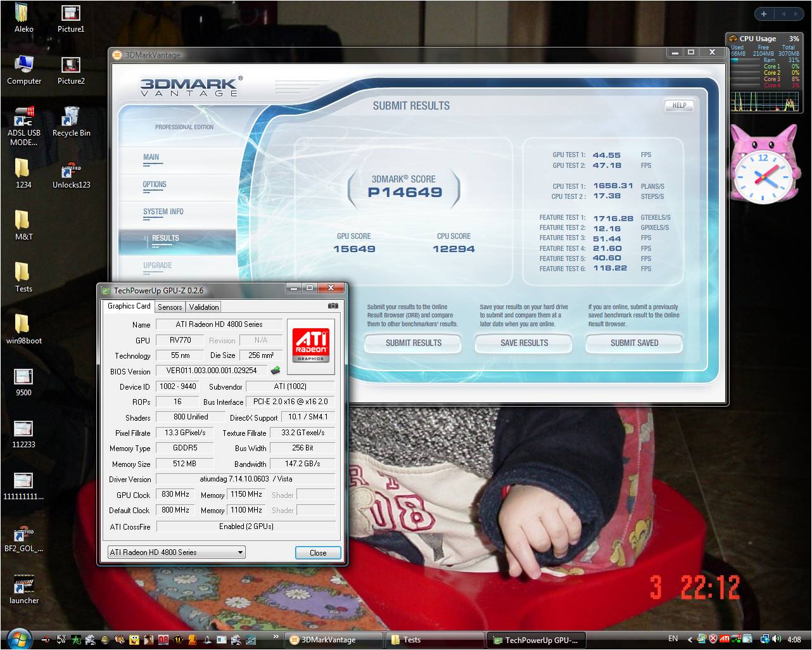Open SYSTEM INFO in 3DMark
This screenshot has height=650, width=812.
pos(177,213)
